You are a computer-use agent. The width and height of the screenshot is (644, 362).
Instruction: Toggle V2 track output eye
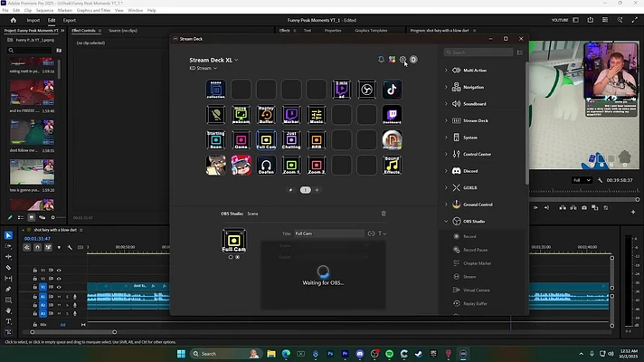coord(59,279)
